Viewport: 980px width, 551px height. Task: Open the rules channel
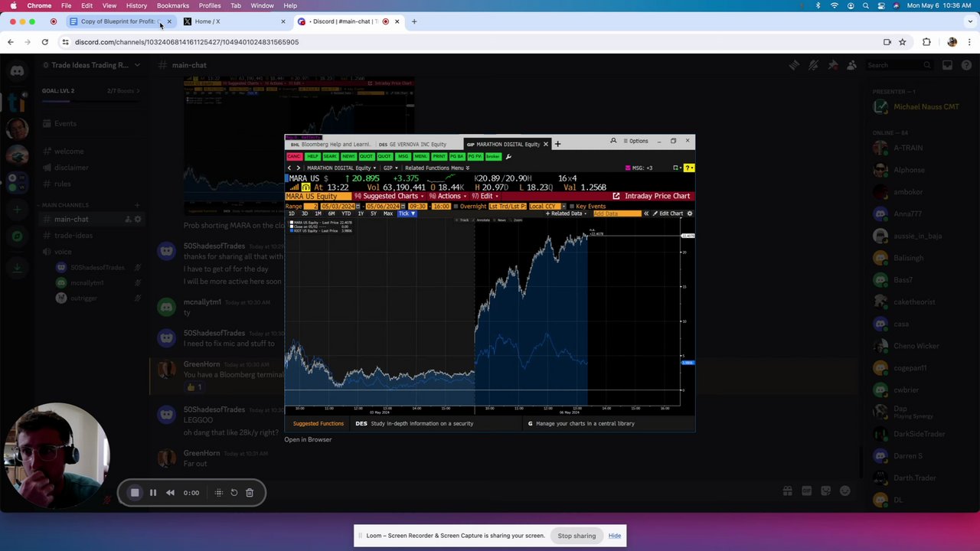(x=63, y=184)
